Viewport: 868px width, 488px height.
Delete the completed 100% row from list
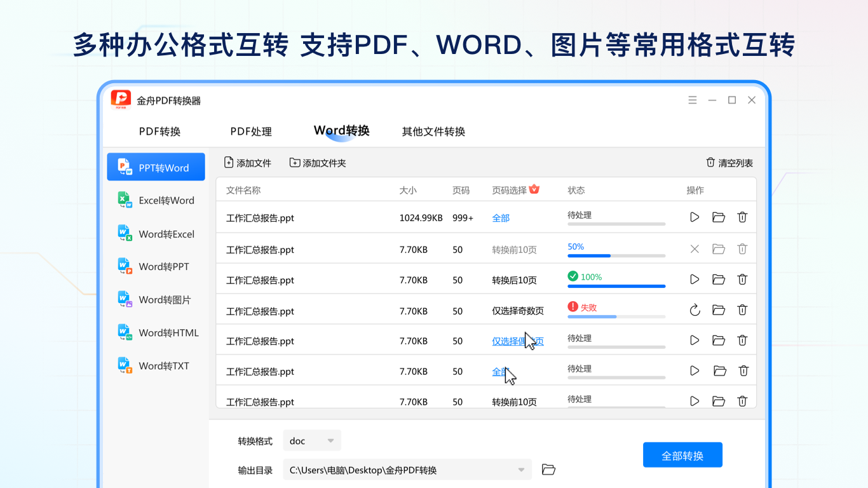point(742,279)
